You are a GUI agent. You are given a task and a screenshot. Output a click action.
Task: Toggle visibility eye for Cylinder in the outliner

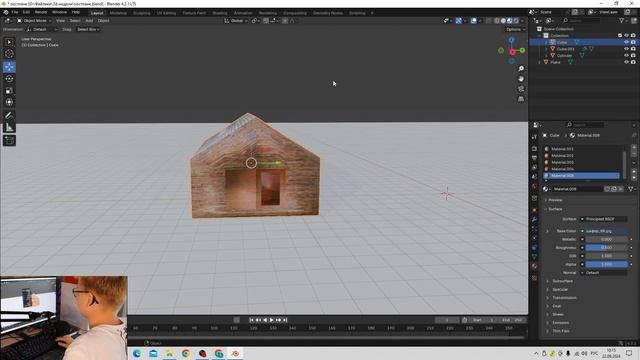(626, 55)
